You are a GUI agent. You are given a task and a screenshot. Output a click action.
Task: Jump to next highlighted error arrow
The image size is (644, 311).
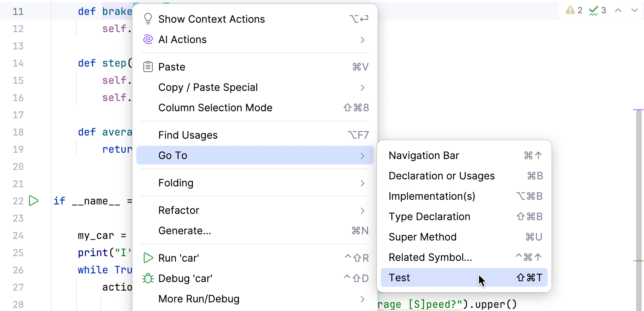coord(635,10)
